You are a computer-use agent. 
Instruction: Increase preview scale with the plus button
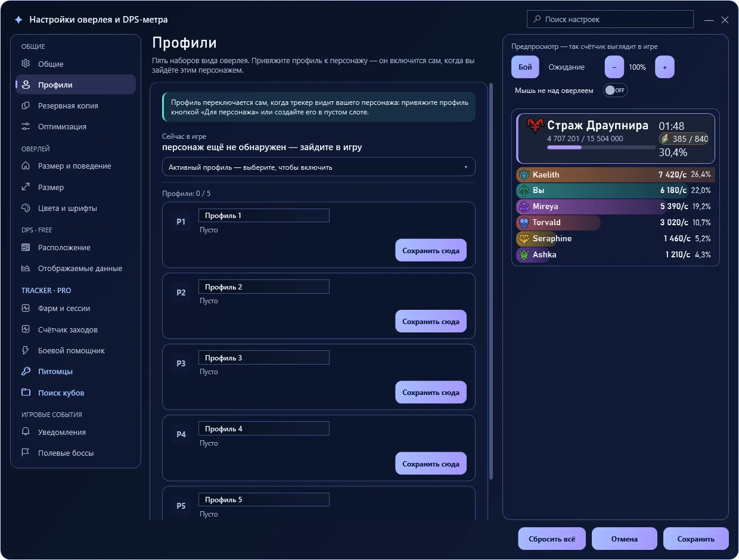coord(665,67)
